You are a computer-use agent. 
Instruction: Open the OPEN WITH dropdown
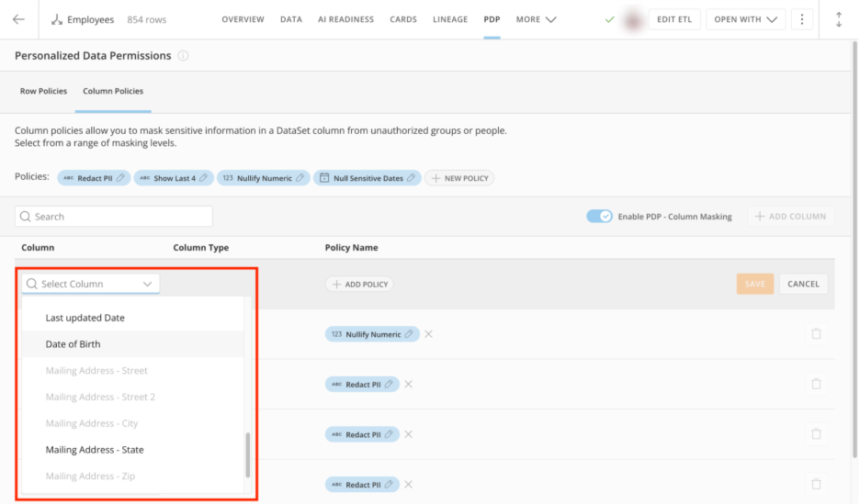745,19
